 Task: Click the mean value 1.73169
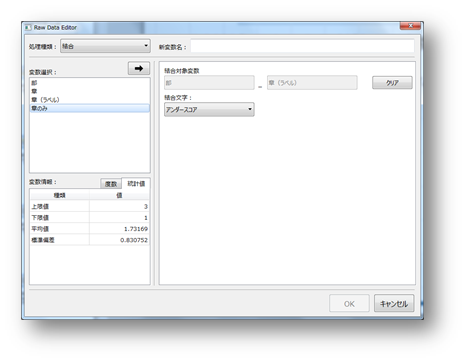click(136, 229)
